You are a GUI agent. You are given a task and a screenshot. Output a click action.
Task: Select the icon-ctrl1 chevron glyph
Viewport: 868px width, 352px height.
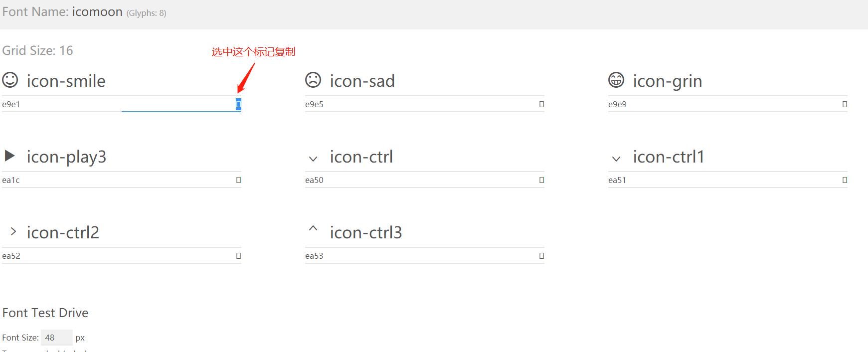tap(616, 159)
